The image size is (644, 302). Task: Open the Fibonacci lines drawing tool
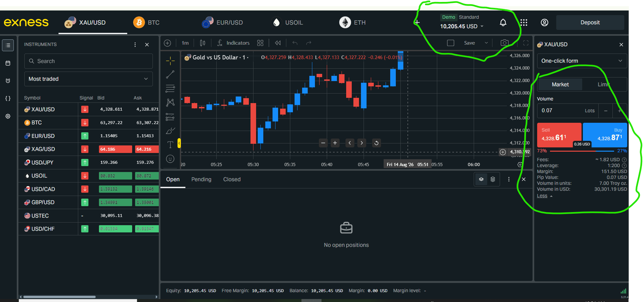(x=170, y=89)
